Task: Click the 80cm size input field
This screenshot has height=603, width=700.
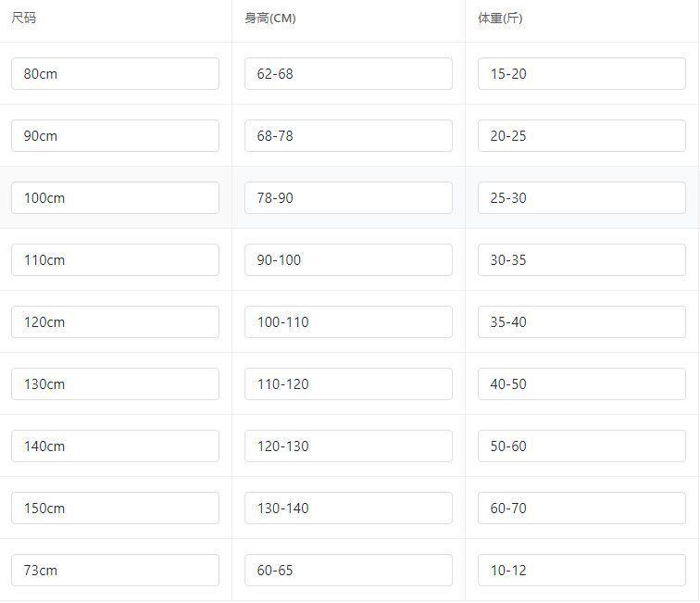Action: pos(115,74)
